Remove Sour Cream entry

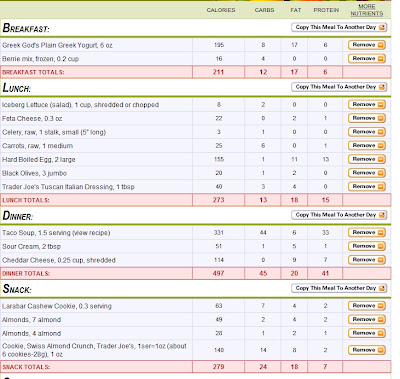point(367,246)
